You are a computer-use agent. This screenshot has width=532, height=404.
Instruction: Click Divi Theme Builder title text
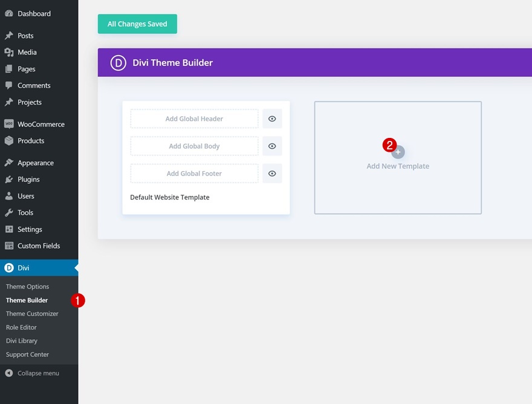click(x=173, y=63)
